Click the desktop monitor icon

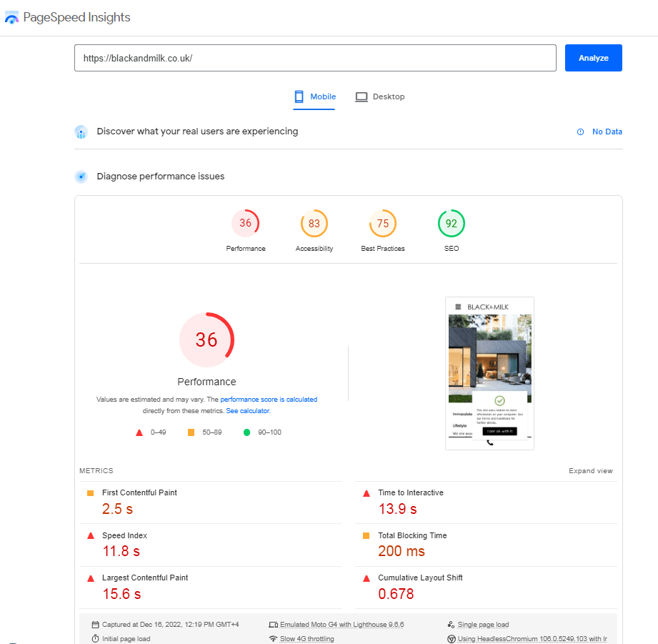tap(362, 97)
